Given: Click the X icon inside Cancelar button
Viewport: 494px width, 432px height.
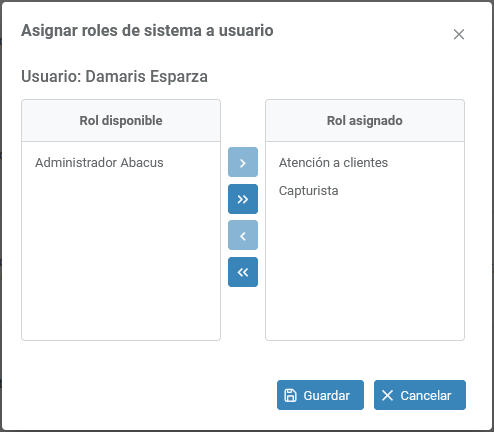Looking at the screenshot, I should click(387, 395).
